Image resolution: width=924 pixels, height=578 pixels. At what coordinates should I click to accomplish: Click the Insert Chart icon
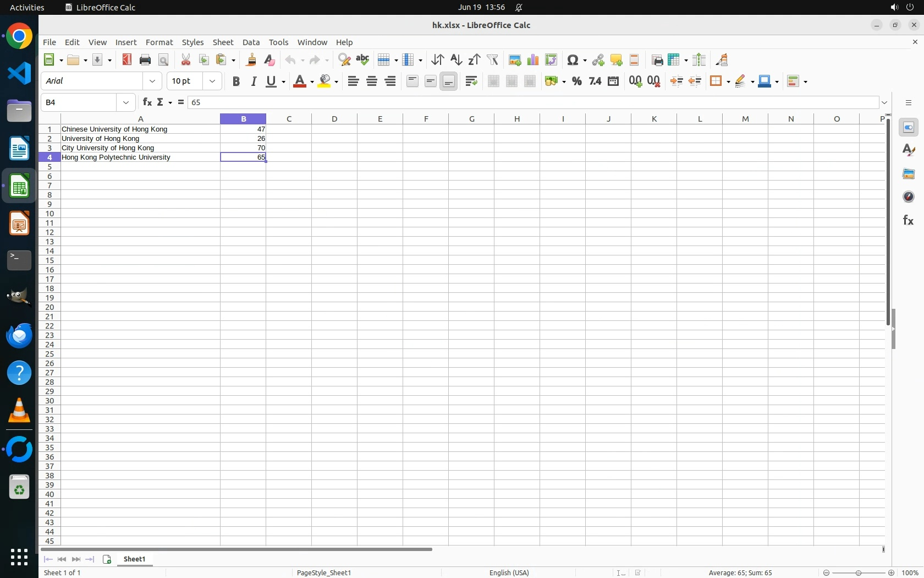pos(532,60)
